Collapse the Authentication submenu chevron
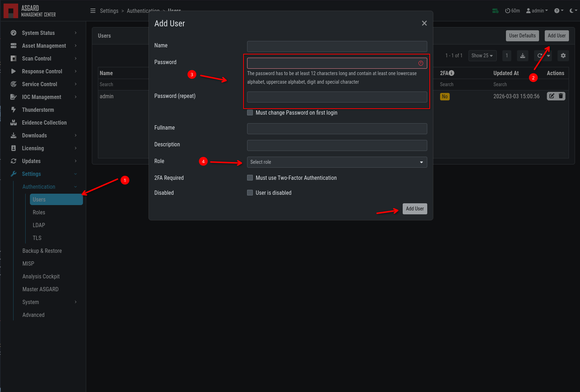Screen dimensions: 580x392 pyautogui.click(x=75, y=187)
